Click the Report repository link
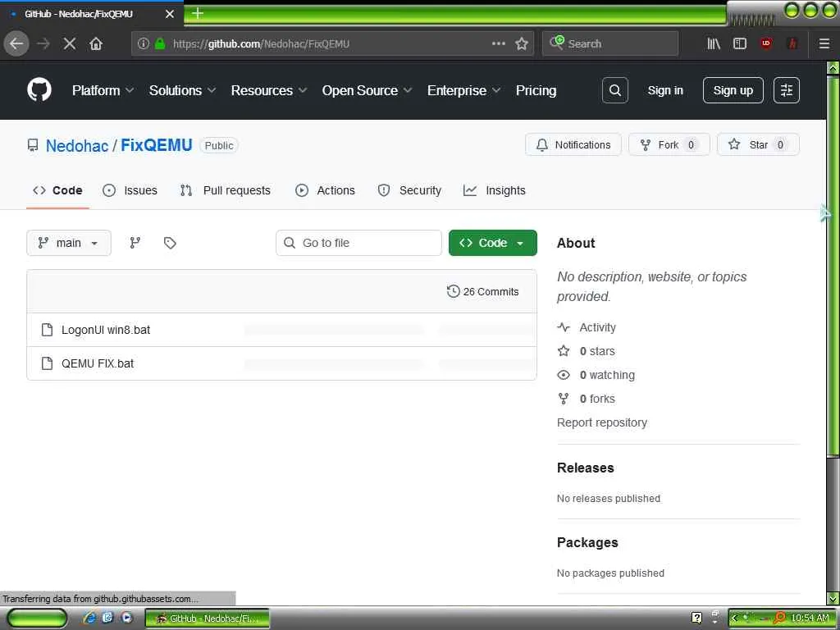Image resolution: width=840 pixels, height=630 pixels. pyautogui.click(x=601, y=422)
